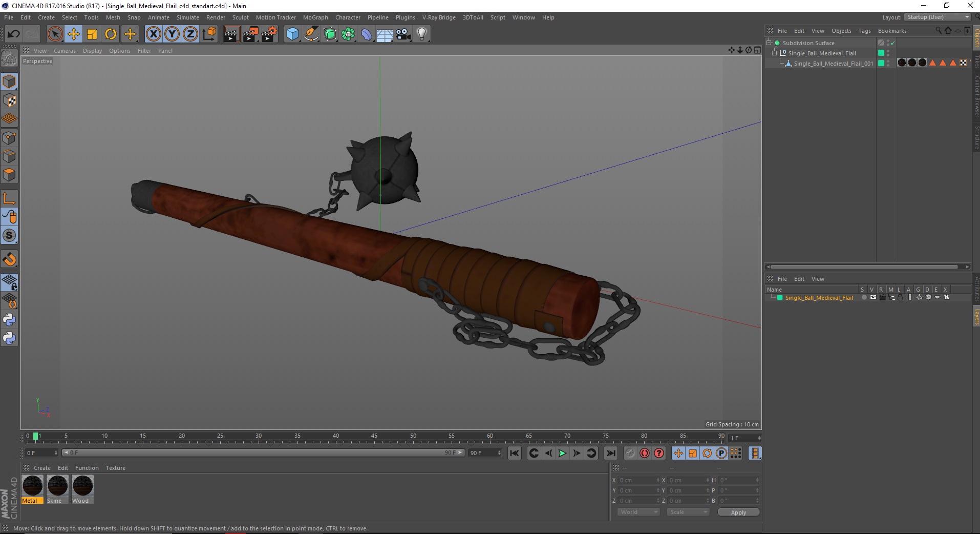Image resolution: width=980 pixels, height=534 pixels.
Task: Click the Undo arrow icon
Action: (x=13, y=34)
